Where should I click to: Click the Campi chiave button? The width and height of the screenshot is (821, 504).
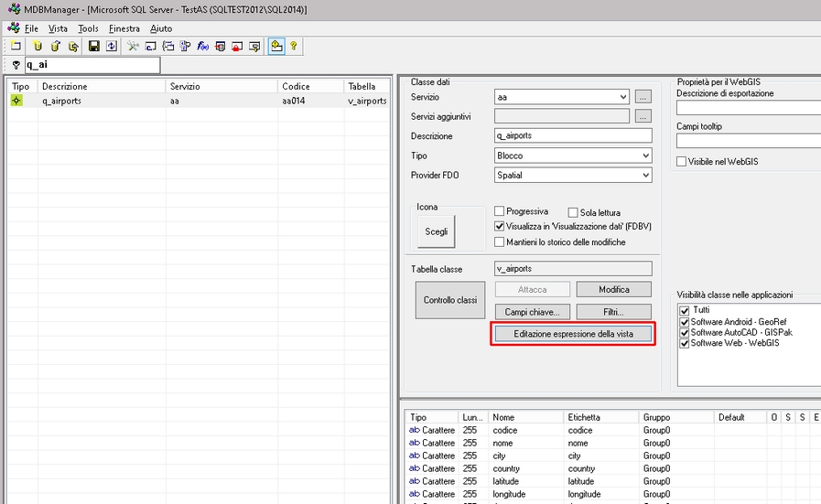pyautogui.click(x=532, y=312)
